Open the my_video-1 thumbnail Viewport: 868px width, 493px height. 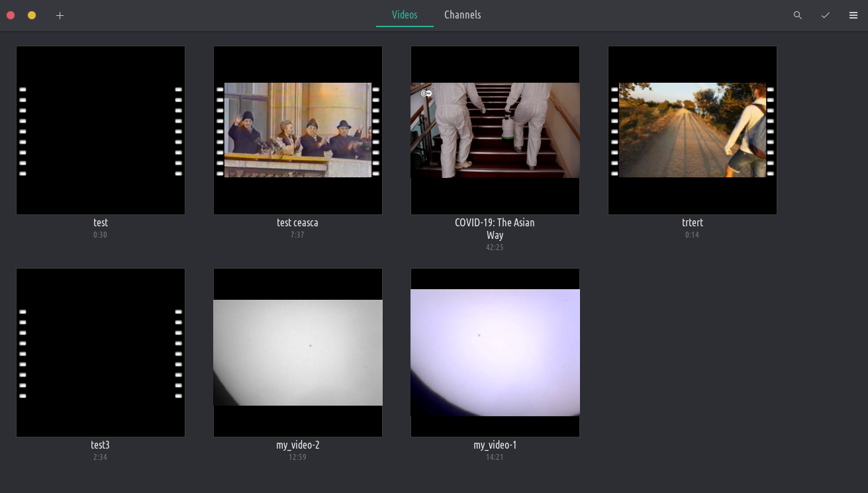pos(495,353)
